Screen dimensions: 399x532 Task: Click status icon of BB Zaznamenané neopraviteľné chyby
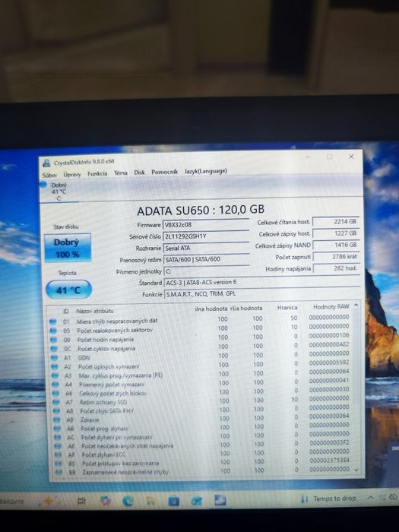[x=59, y=472]
